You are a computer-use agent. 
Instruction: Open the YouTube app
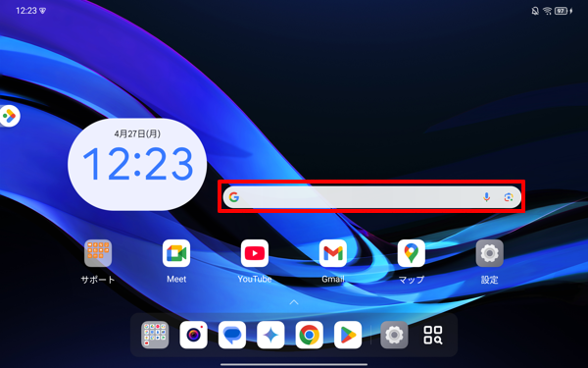pos(255,253)
